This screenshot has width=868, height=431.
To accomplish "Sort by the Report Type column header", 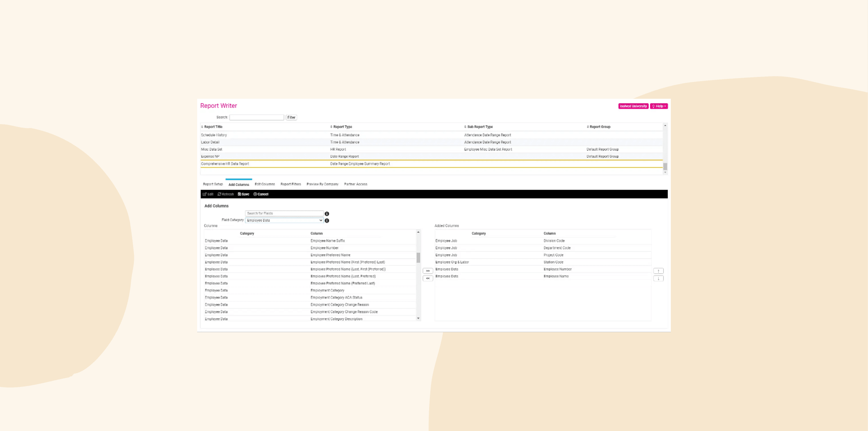I will [x=342, y=127].
